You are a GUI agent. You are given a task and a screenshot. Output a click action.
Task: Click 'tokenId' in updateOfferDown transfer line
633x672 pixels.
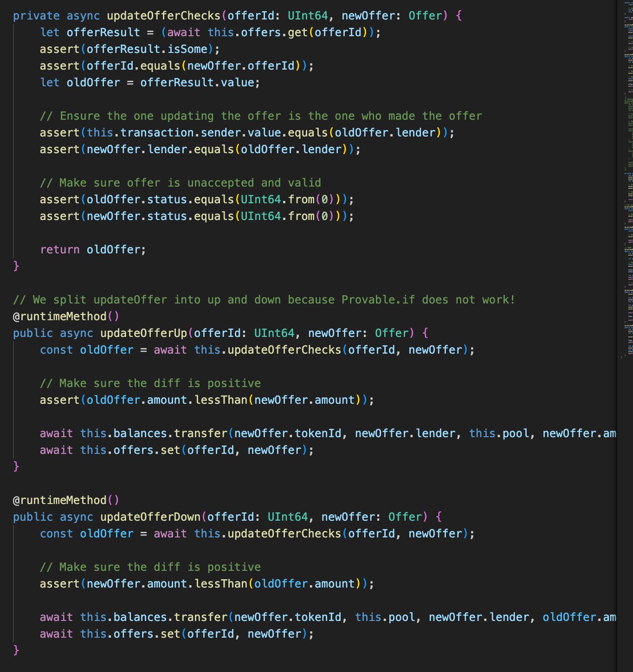[318, 617]
